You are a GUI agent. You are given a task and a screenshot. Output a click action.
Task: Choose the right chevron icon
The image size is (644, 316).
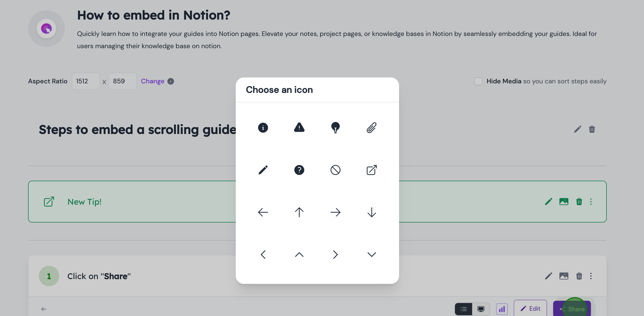click(x=336, y=255)
